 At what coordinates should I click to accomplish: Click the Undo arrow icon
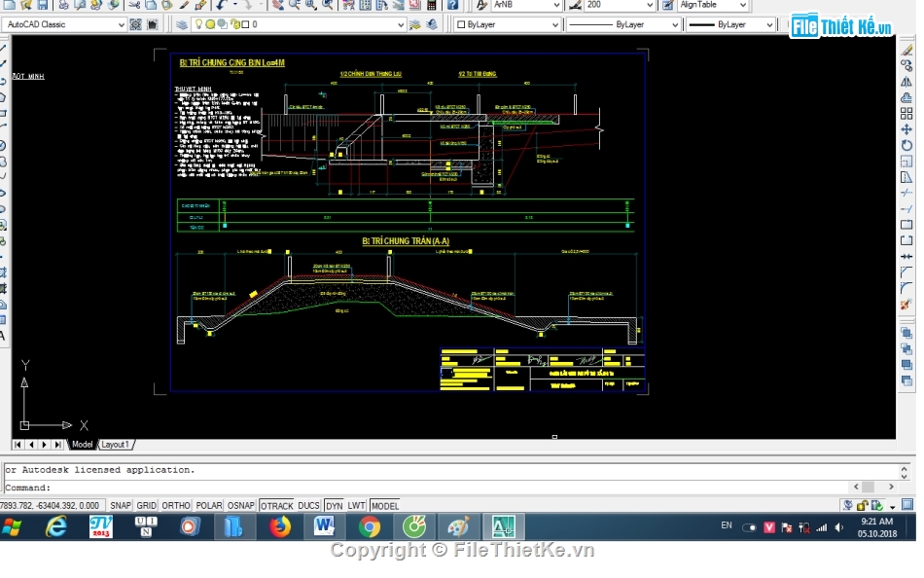[221, 5]
